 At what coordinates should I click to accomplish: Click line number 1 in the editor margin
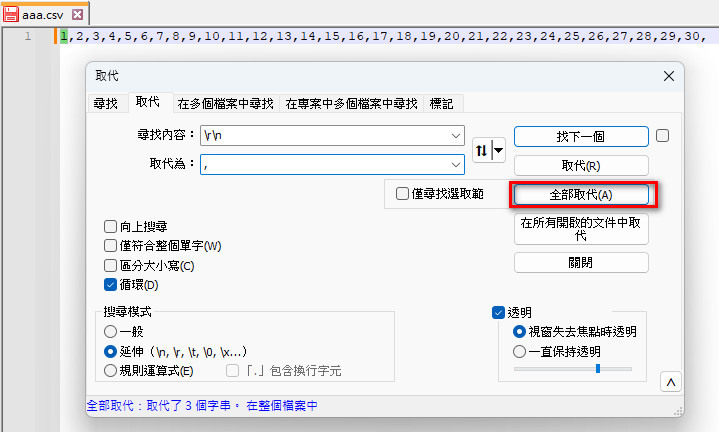tap(28, 36)
